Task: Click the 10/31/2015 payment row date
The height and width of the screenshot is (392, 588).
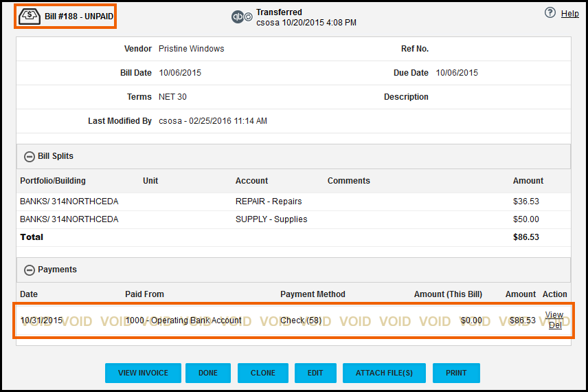Action: pyautogui.click(x=41, y=320)
